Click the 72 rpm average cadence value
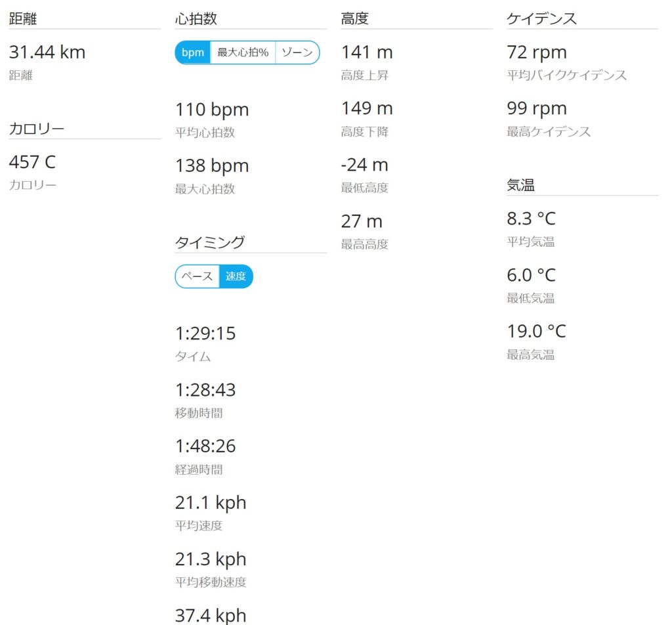 point(537,53)
